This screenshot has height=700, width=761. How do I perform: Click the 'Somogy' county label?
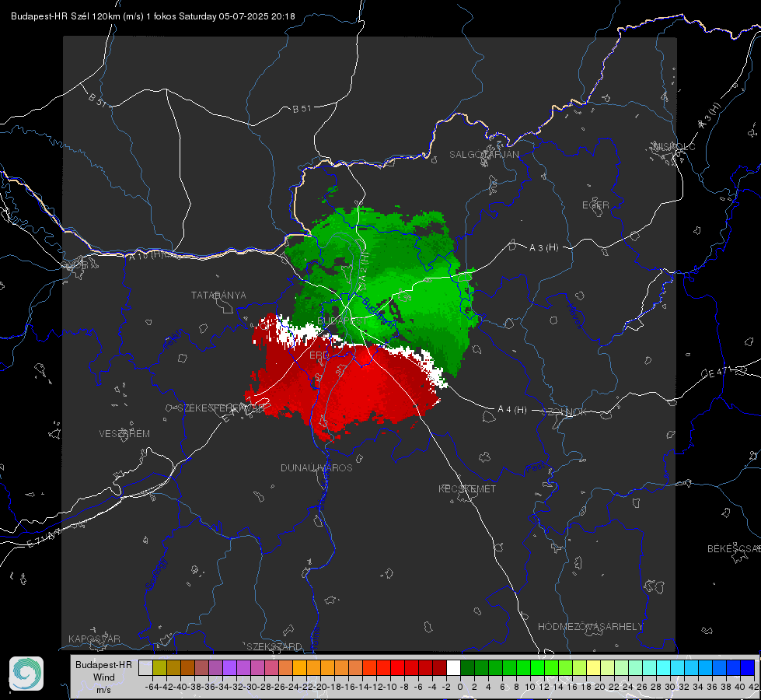pyautogui.click(x=155, y=574)
